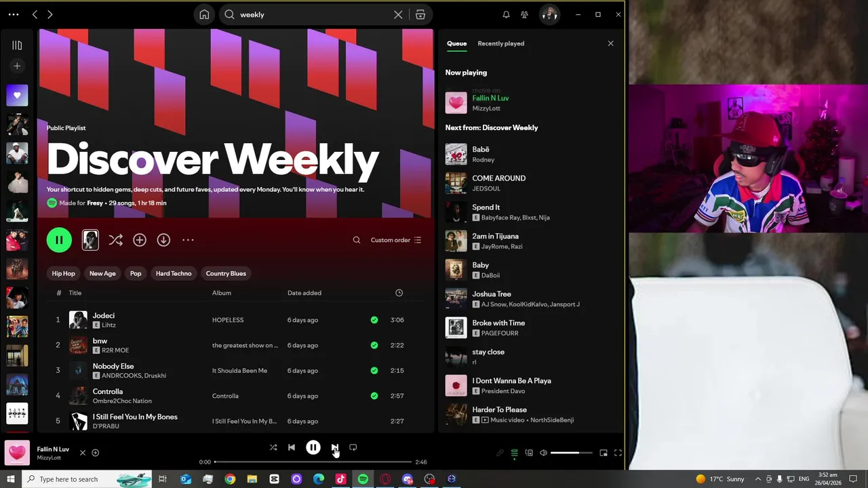Enter full screen with the expand icon
868x488 pixels.
(x=618, y=453)
